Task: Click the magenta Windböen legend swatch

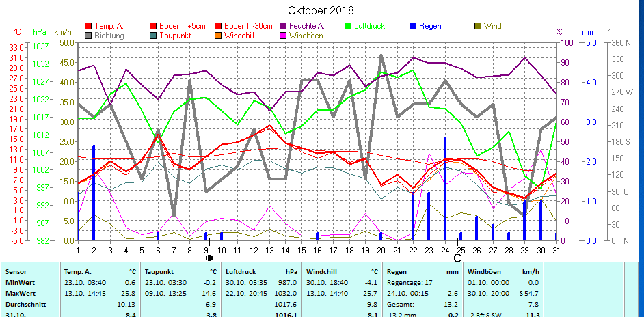Action: (284, 36)
